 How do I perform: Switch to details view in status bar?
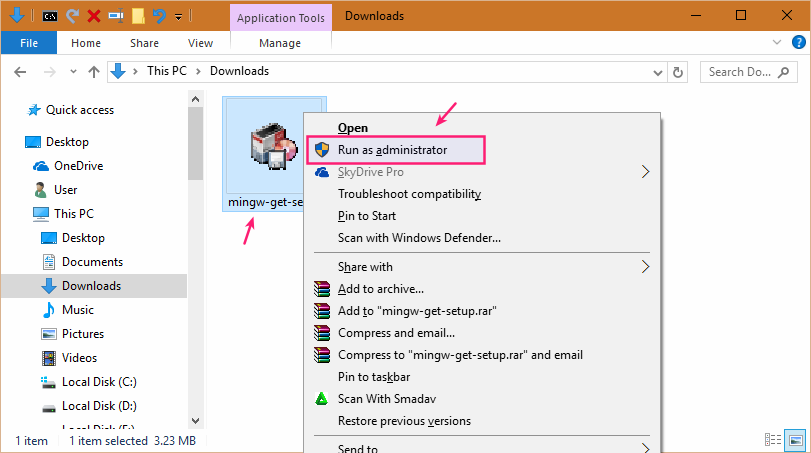click(x=773, y=440)
